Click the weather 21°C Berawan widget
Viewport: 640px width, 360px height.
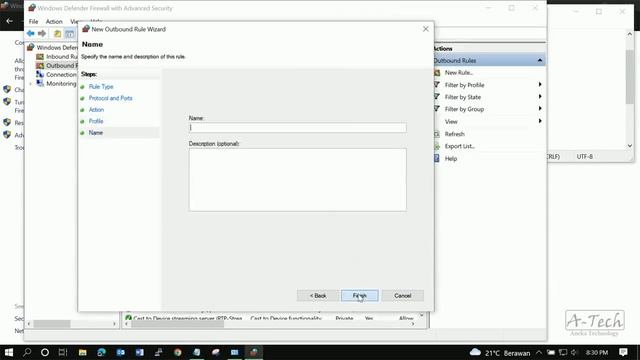500,353
